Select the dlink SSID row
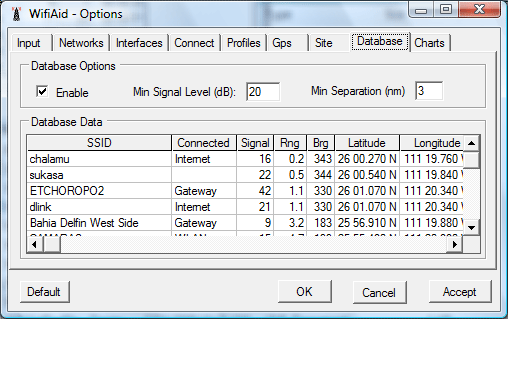 [99, 207]
